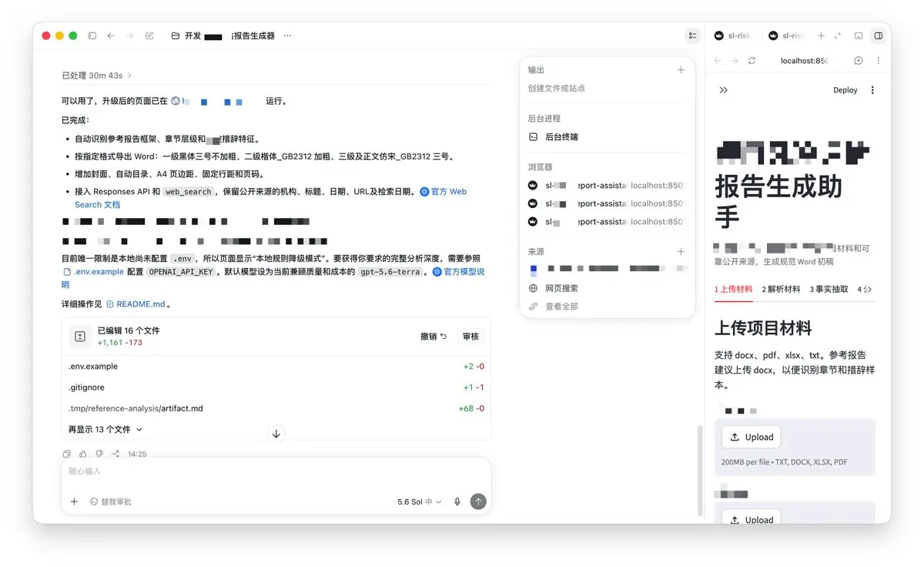
Task: Open .env.example in edited files list
Action: tap(276, 366)
